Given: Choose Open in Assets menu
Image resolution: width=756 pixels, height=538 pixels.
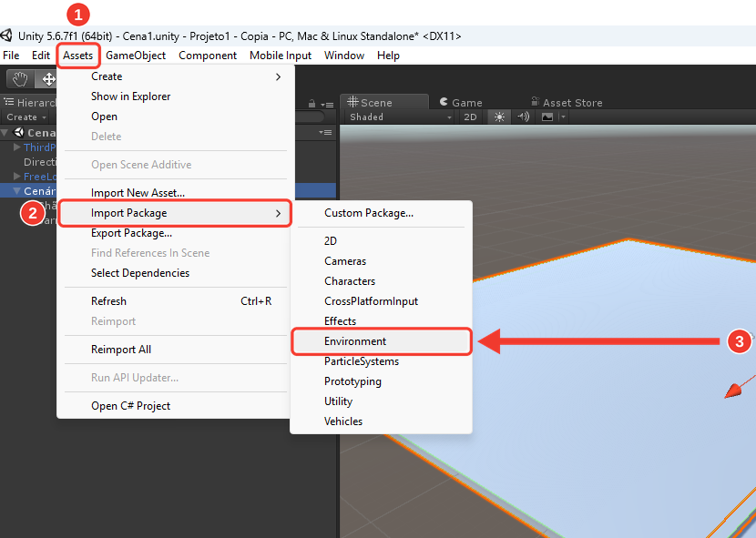Looking at the screenshot, I should [176, 117].
